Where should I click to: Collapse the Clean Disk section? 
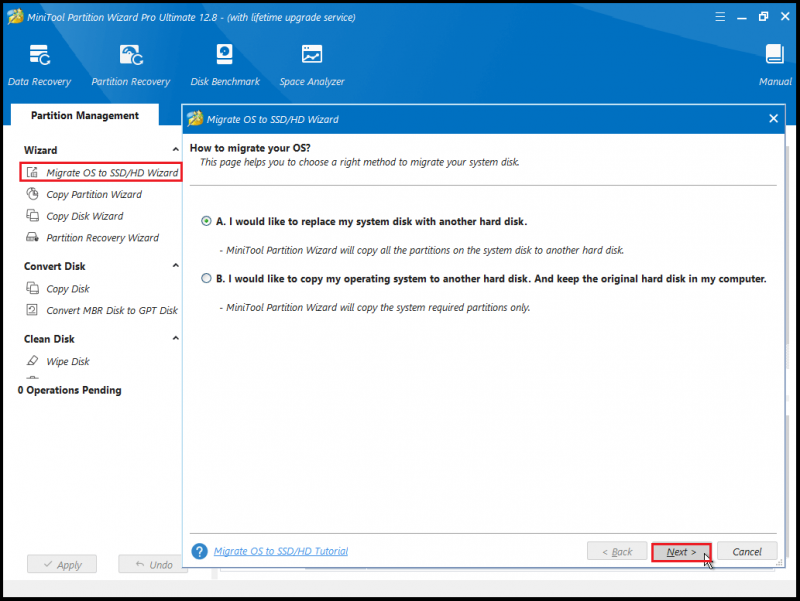(x=176, y=338)
